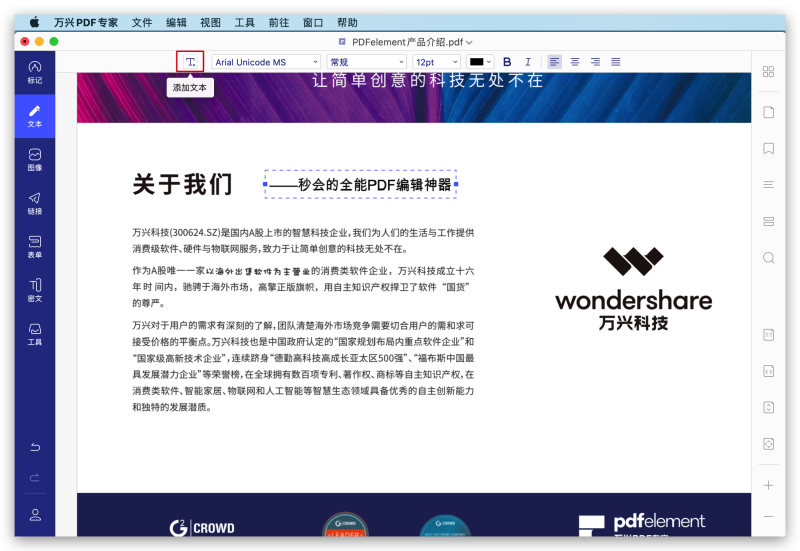
Task: Open the 链接 link tool
Action: (35, 203)
